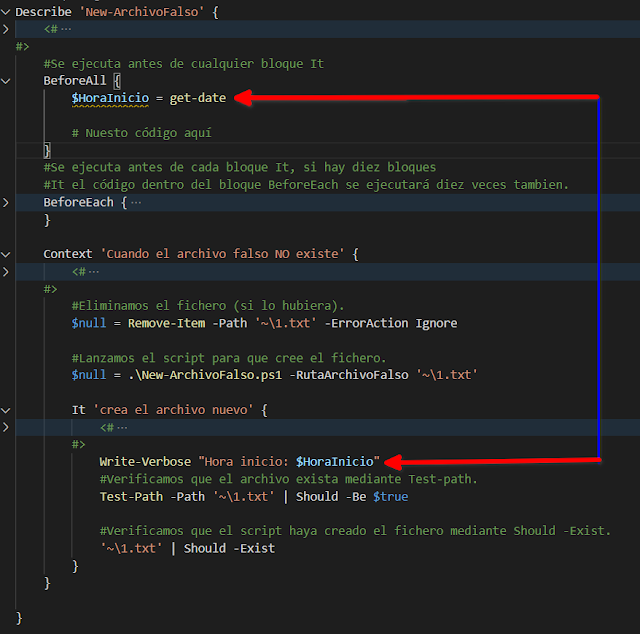Image resolution: width=640 pixels, height=634 pixels.
Task: Click the ellipsis after BeforeEach brace
Action: (x=136, y=202)
